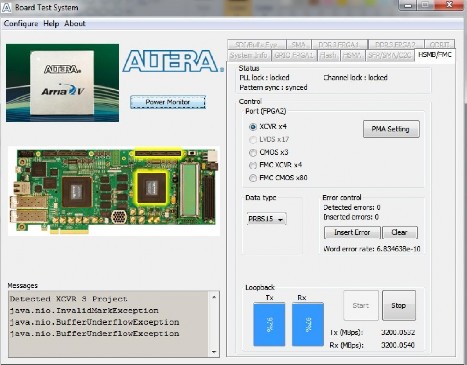Select the LVDS x17 radio button
The height and width of the screenshot is (365, 467).
tap(253, 139)
